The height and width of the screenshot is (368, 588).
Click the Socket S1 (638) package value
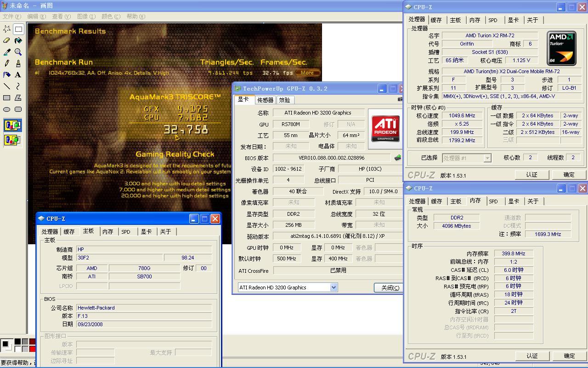490,52
